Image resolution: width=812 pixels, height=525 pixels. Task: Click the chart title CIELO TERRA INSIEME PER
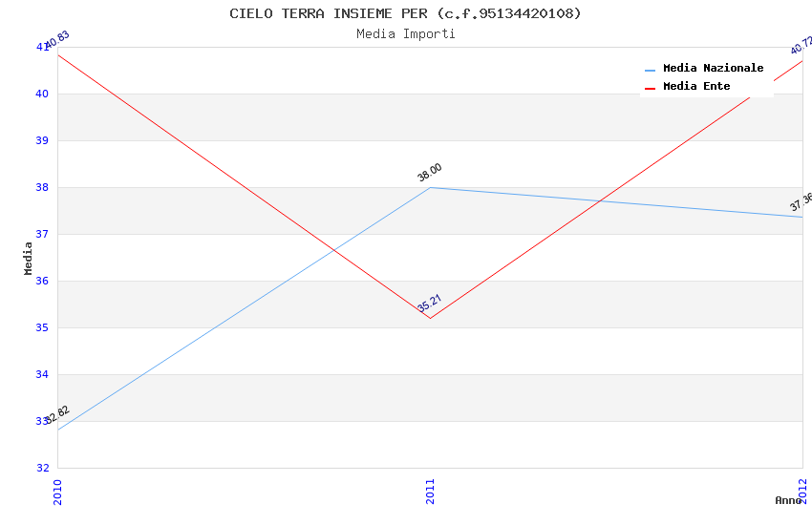(x=405, y=13)
